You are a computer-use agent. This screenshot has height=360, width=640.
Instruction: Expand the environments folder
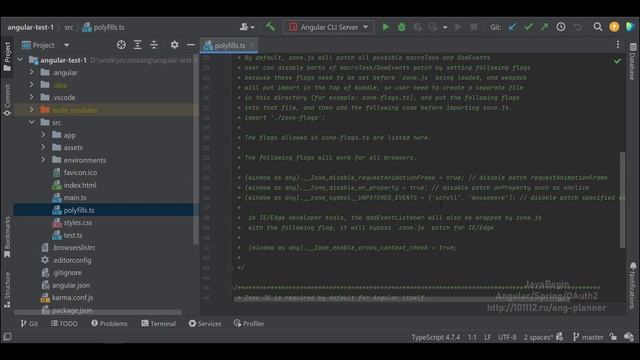click(43, 160)
